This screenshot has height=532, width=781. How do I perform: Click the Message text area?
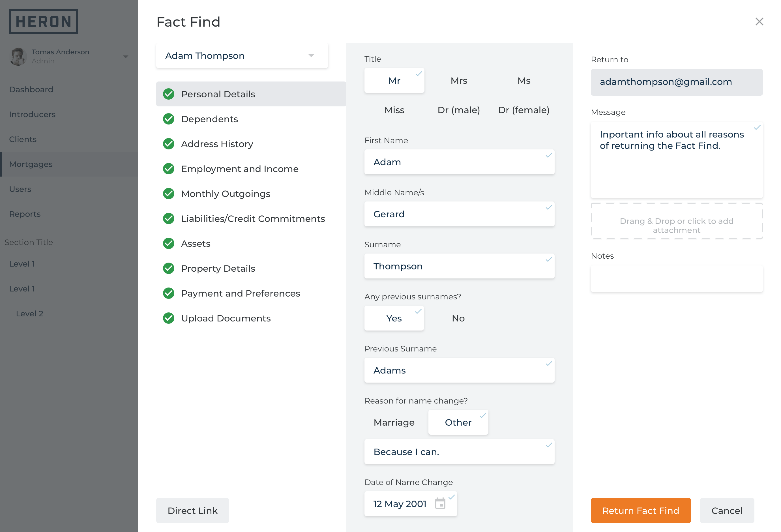click(677, 160)
